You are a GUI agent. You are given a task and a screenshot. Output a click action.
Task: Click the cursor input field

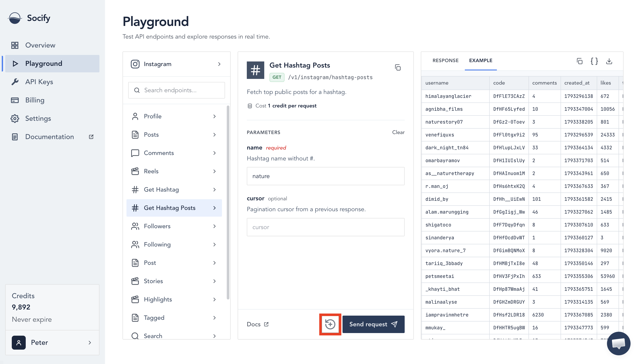click(x=325, y=227)
